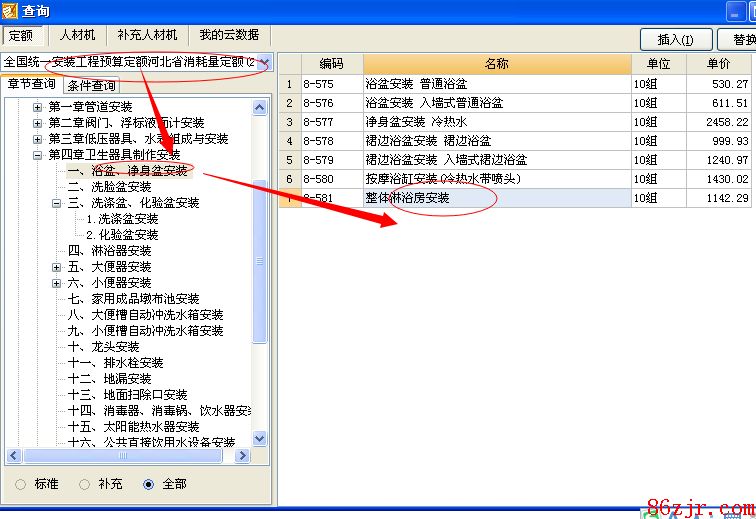
Task: Select 二、洗脸盆安装 in tree
Action: click(x=110, y=187)
